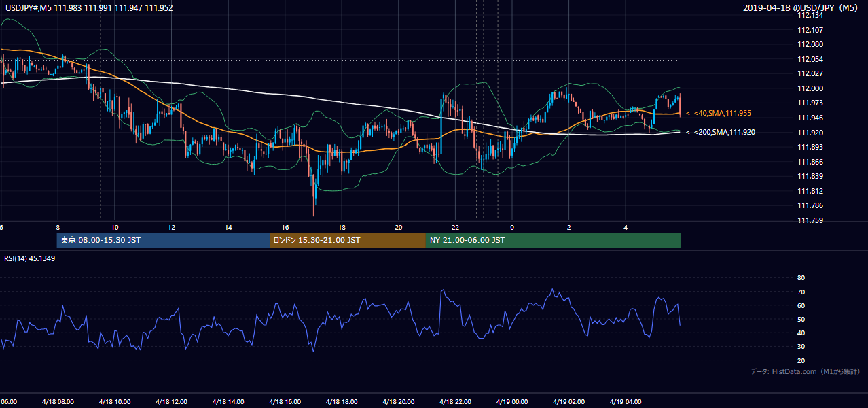
Task: Click the 200 SMA label 111.920
Action: (720, 133)
